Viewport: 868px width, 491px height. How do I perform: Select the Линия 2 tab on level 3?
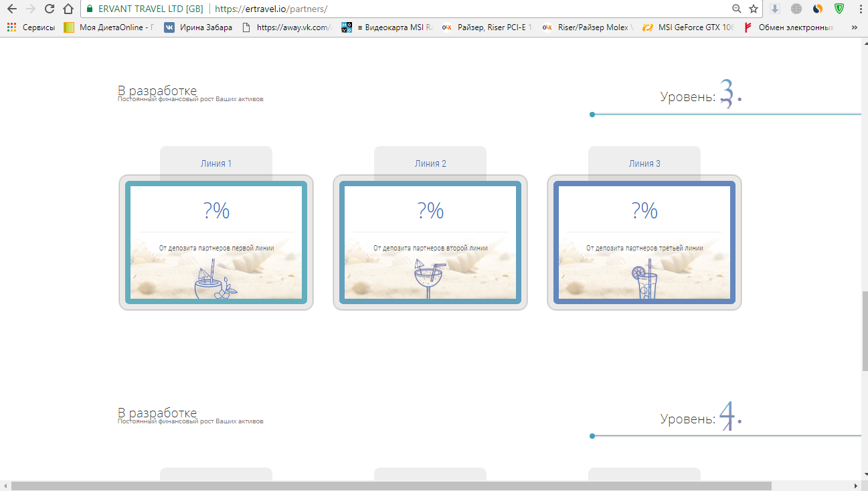click(x=430, y=163)
